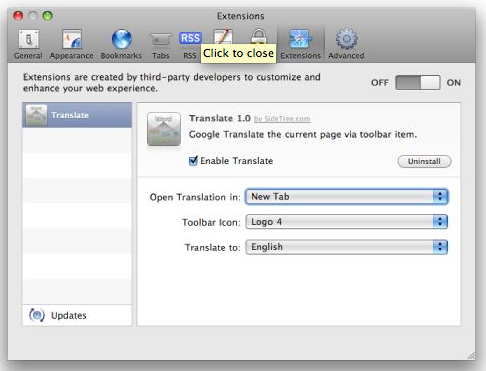Screen dimensions: 486x371
Task: Click the Translate 1.0 title text
Action: click(x=220, y=118)
